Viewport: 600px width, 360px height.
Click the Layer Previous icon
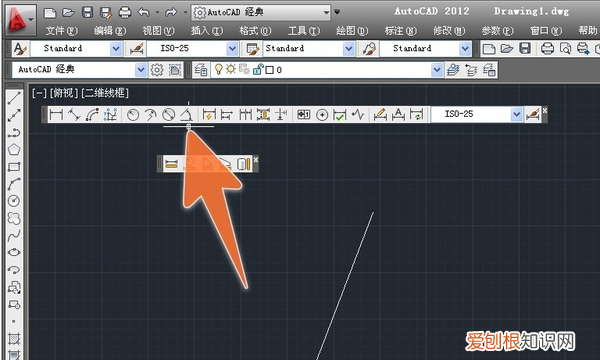(471, 70)
